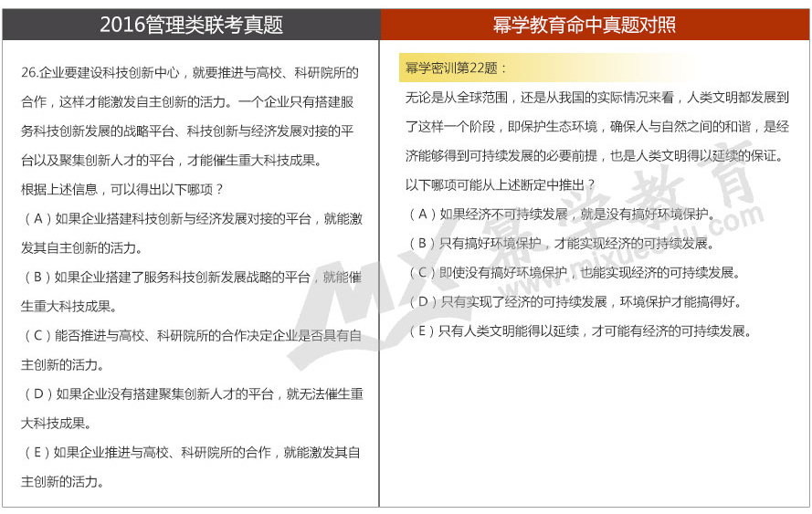Click the 幂学教育命中真题对照 header
The height and width of the screenshot is (514, 812).
(595, 25)
